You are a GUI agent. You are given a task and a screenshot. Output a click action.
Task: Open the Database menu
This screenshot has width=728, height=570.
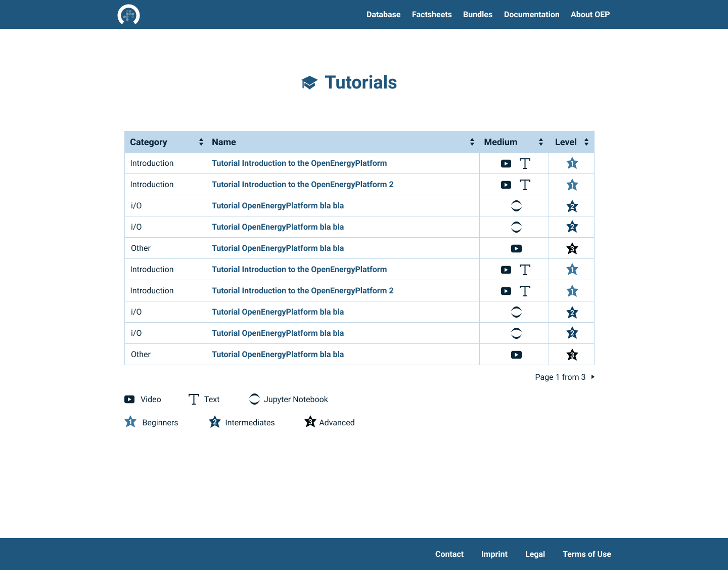(x=383, y=14)
